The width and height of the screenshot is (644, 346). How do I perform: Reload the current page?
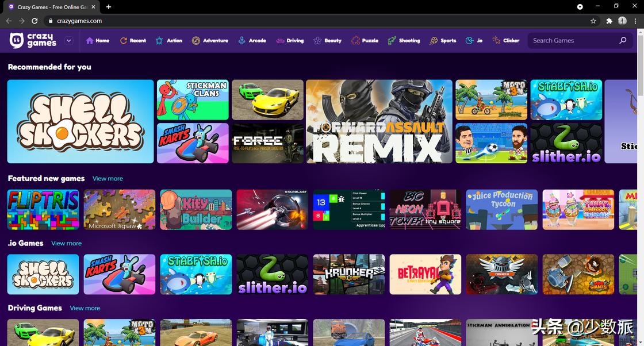pos(34,21)
